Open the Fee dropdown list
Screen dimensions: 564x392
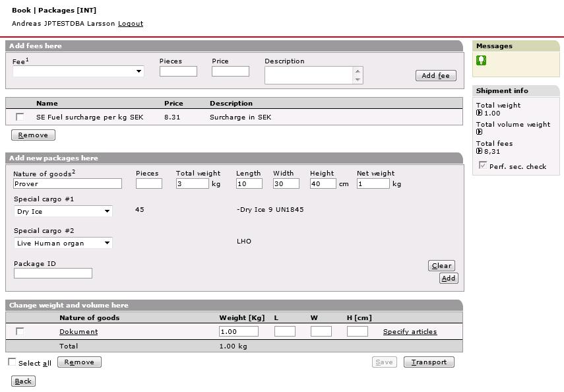point(78,71)
